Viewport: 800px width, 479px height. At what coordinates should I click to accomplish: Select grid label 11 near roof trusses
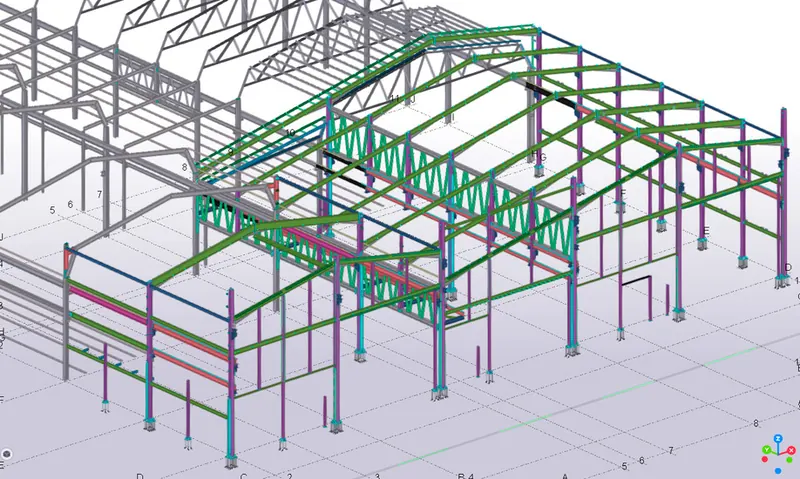(394, 98)
